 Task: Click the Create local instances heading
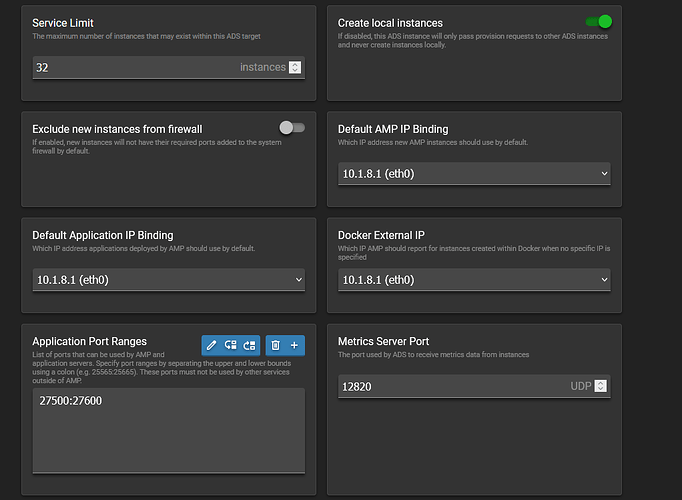390,22
